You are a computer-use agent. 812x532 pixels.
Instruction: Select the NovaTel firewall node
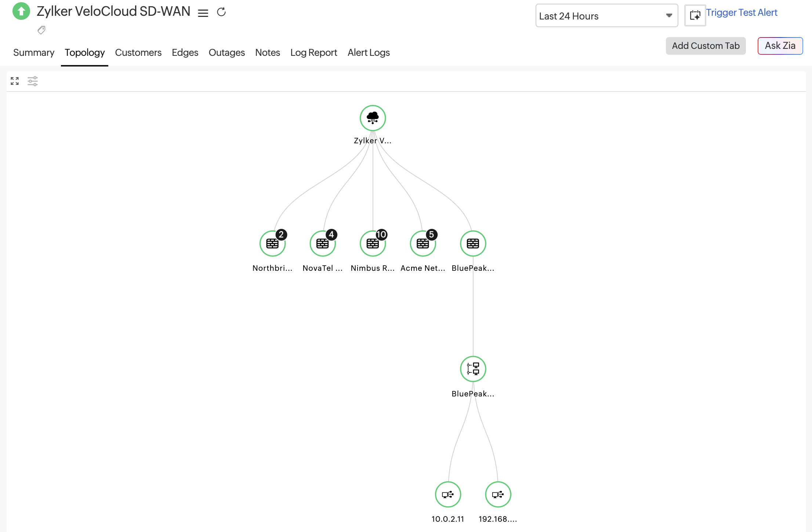tap(322, 243)
